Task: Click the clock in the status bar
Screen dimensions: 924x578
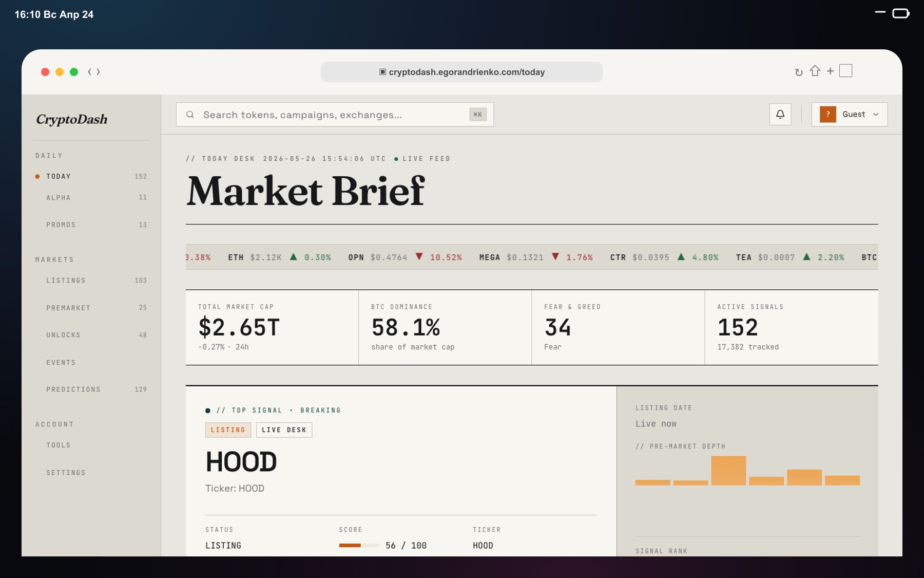Action: [54, 14]
